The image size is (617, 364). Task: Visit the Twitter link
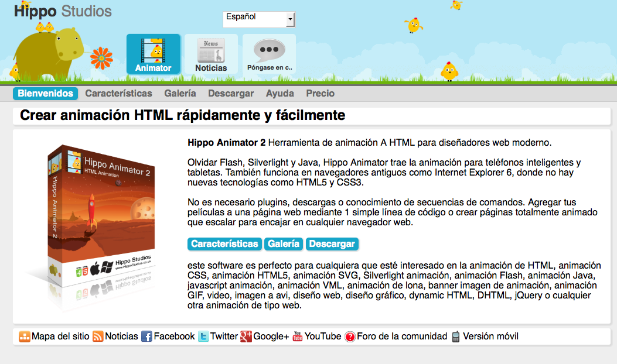(x=224, y=336)
